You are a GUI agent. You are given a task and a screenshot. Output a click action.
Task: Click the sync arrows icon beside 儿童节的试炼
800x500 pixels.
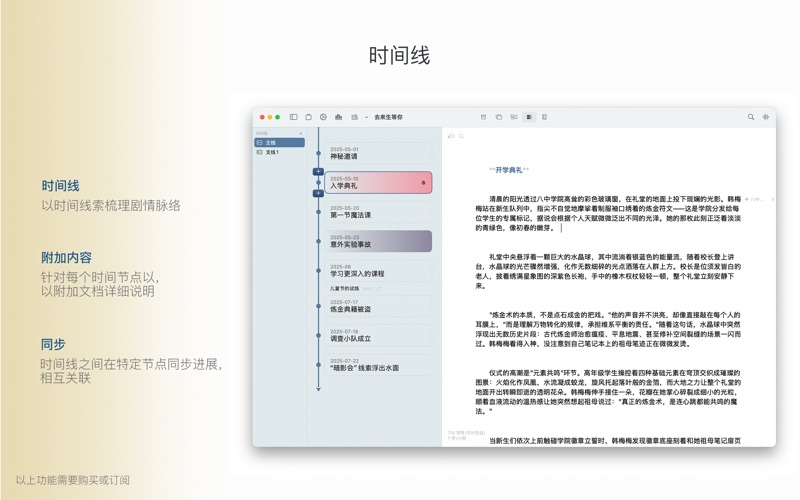point(379,288)
